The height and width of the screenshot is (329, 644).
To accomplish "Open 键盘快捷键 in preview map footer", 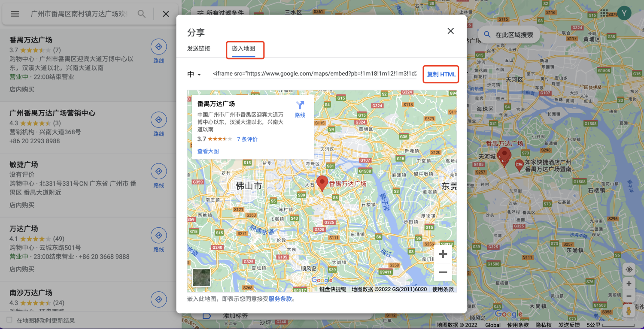I will 333,289.
